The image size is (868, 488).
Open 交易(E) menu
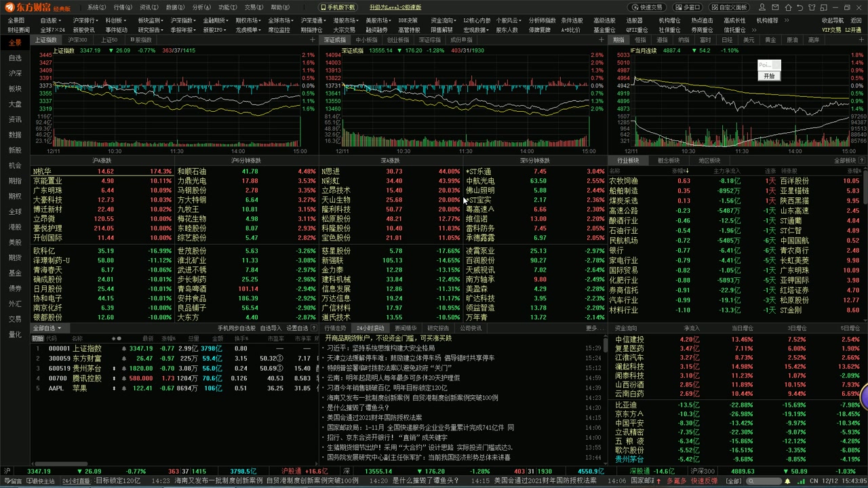(254, 7)
